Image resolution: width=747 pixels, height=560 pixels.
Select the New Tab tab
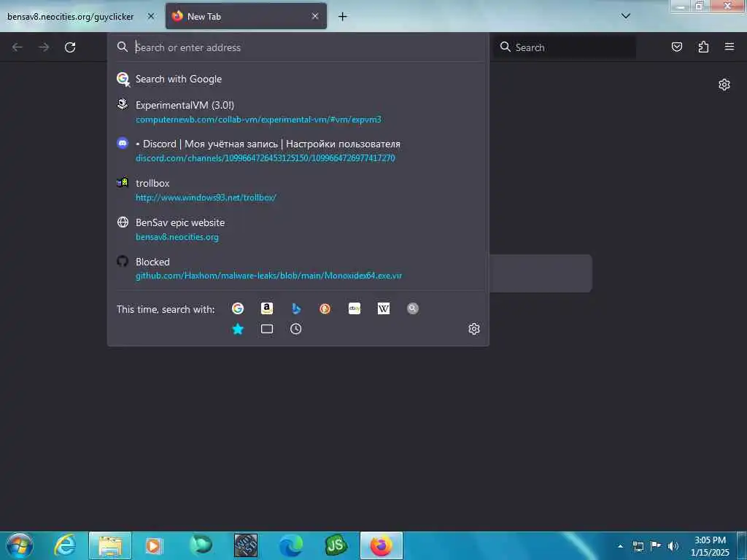(x=246, y=16)
